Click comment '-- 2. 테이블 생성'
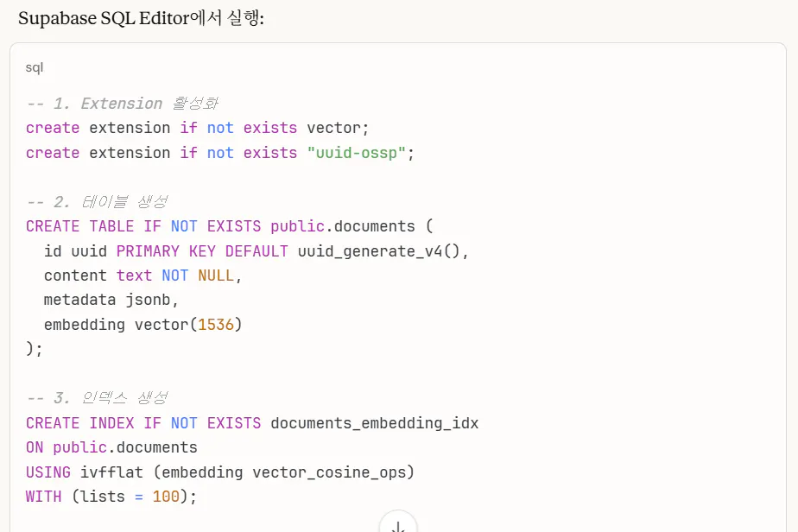Viewport: 798px width, 532px height. [97, 202]
